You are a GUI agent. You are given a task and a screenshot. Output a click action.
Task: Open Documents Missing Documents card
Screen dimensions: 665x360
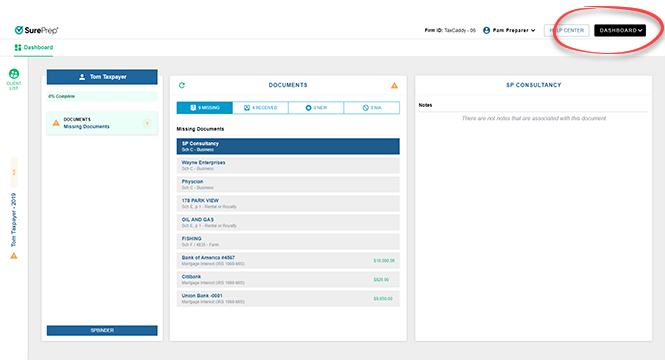[x=102, y=123]
